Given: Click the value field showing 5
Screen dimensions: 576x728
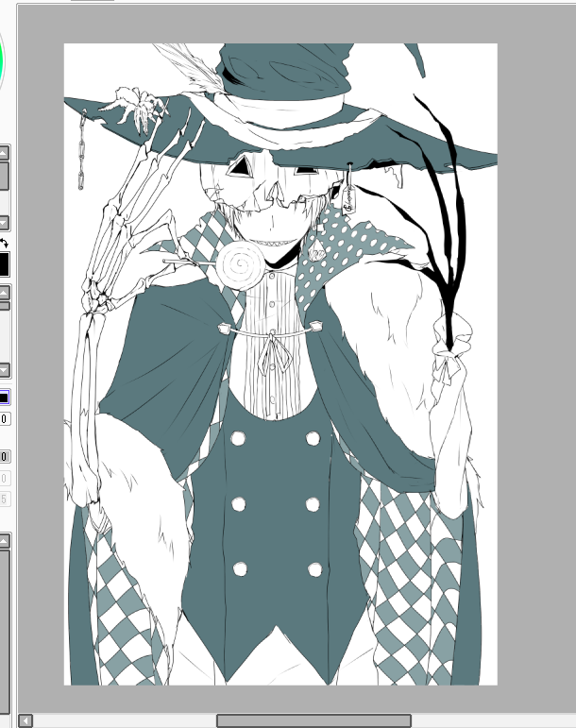Looking at the screenshot, I should tap(4, 499).
